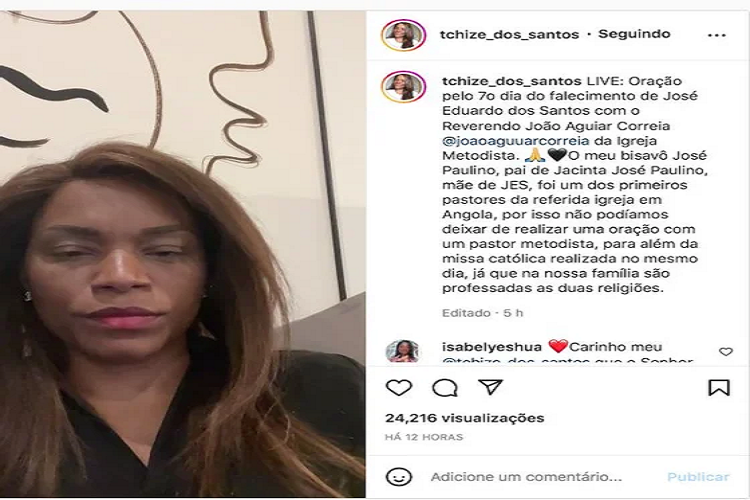The width and height of the screenshot is (750, 500).
Task: Click tchize_dos_santos username in caption
Action: coord(512,81)
